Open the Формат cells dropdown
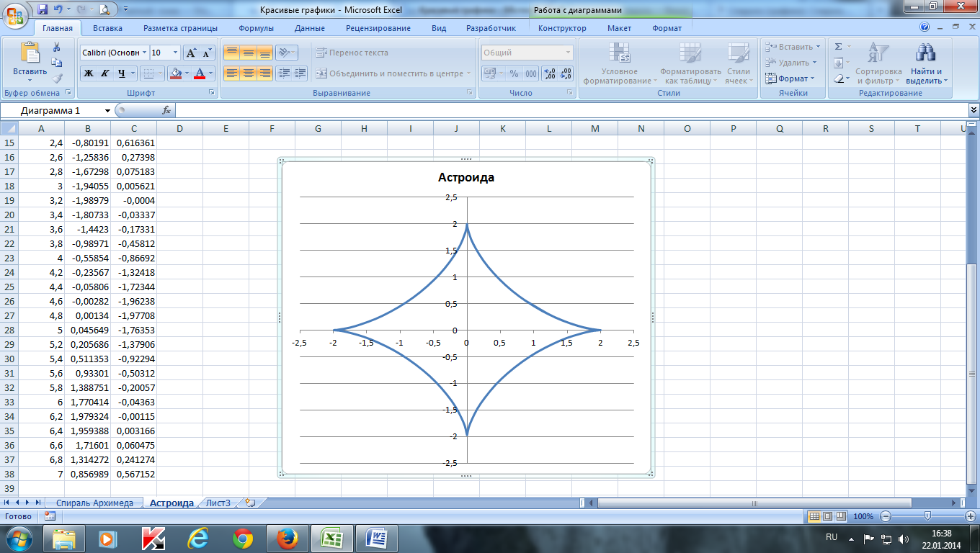 (x=790, y=78)
